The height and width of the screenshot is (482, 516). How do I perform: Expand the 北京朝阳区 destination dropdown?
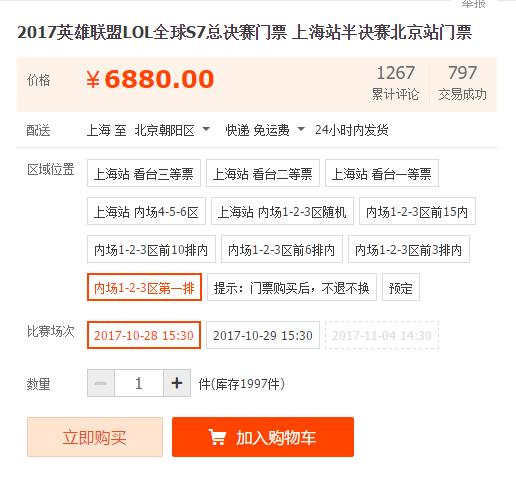pos(207,129)
